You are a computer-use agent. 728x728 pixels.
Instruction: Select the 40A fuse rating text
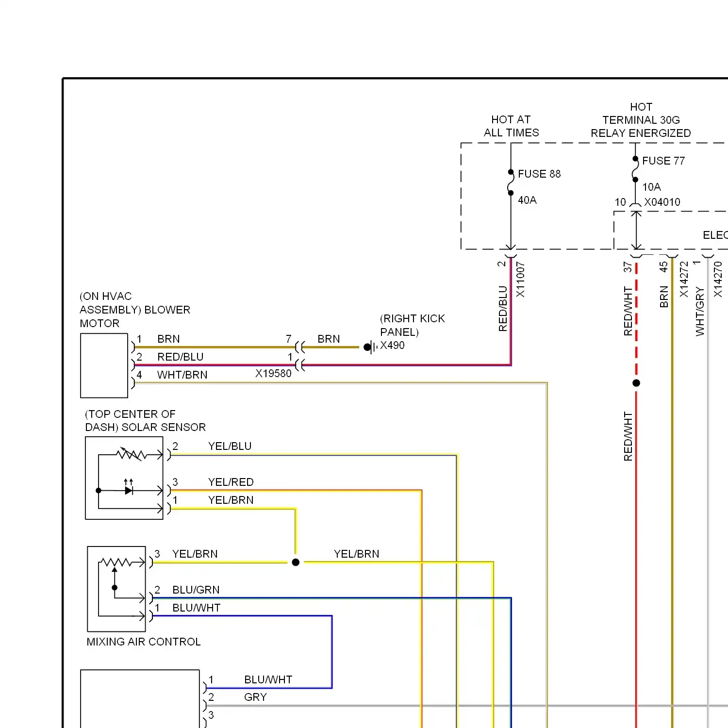pos(527,200)
